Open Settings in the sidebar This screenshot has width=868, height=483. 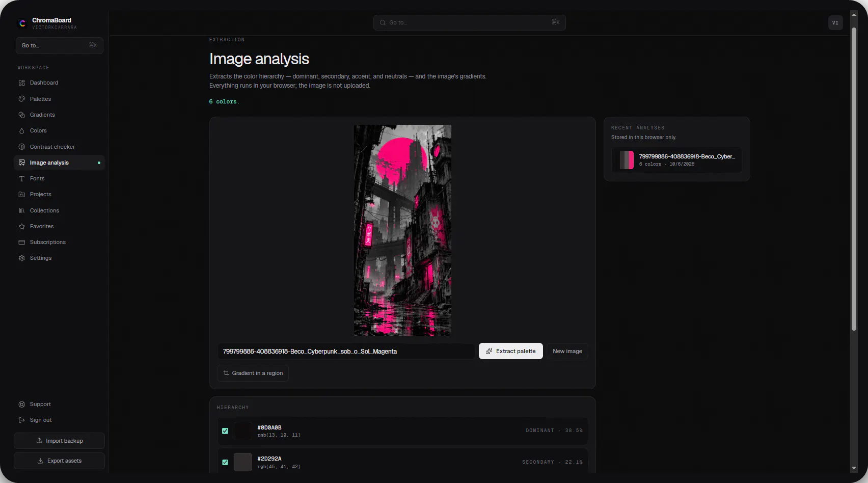click(x=59, y=258)
